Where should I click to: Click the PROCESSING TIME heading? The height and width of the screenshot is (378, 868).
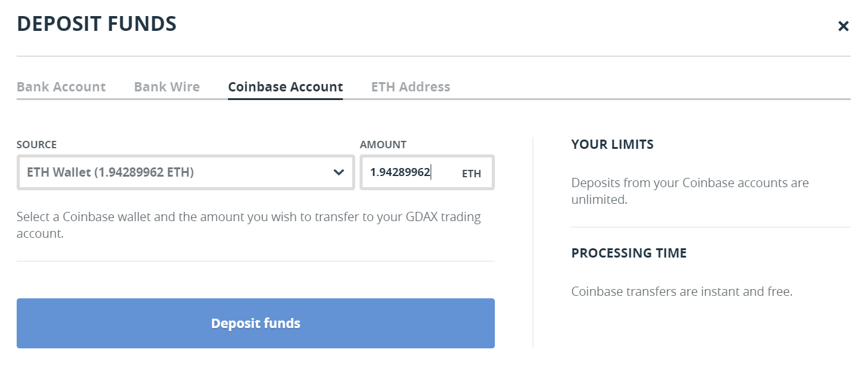coord(629,253)
